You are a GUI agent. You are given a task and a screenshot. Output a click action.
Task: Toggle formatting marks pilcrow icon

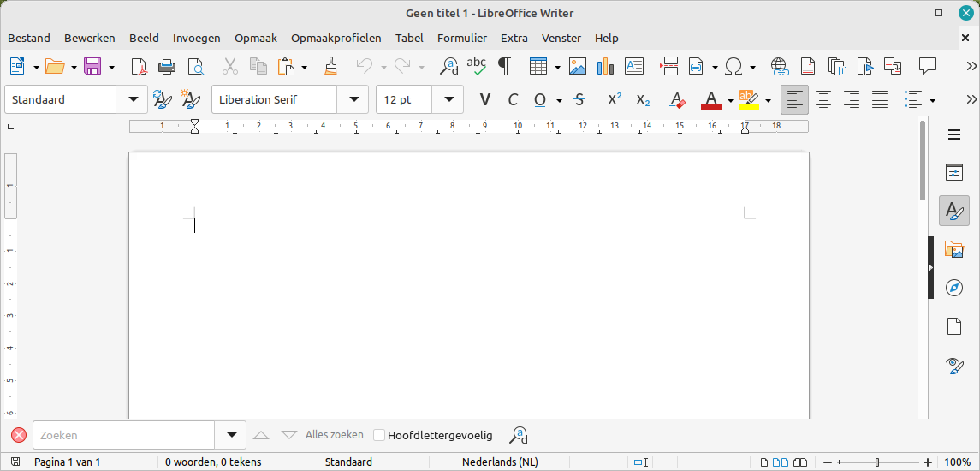point(504,66)
